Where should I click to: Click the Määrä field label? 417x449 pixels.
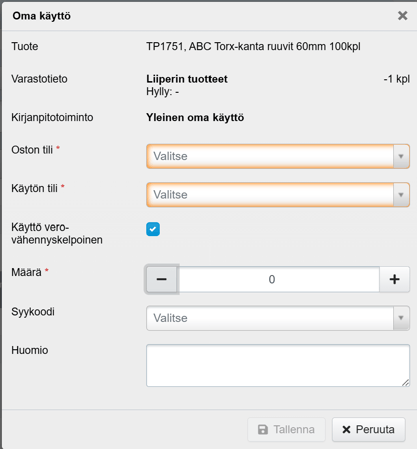pyautogui.click(x=26, y=272)
